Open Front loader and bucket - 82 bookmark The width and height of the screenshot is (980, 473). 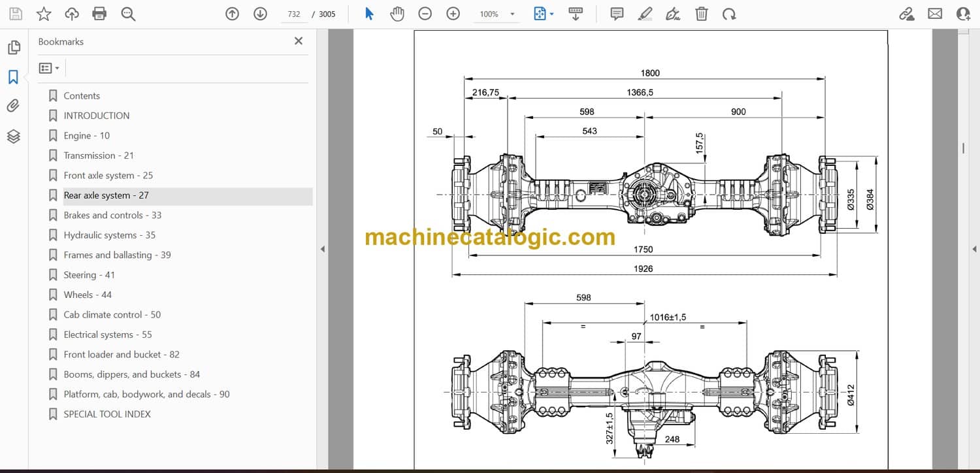point(122,354)
